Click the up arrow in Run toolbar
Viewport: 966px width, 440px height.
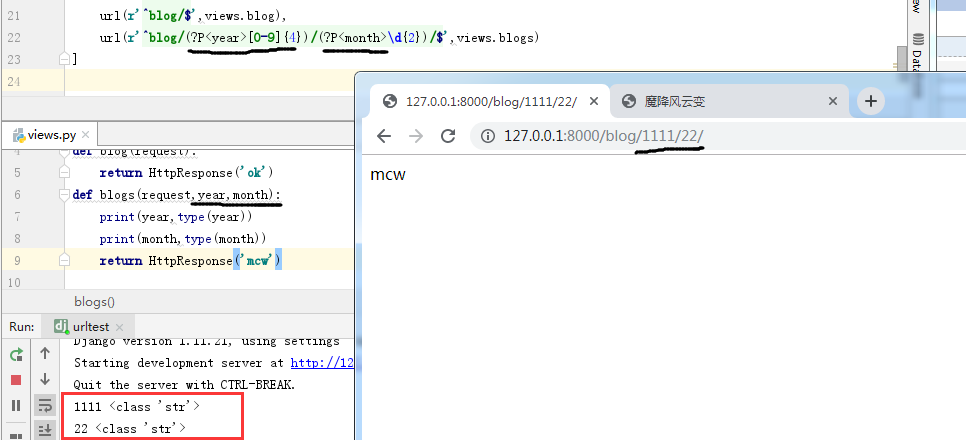pyautogui.click(x=44, y=353)
